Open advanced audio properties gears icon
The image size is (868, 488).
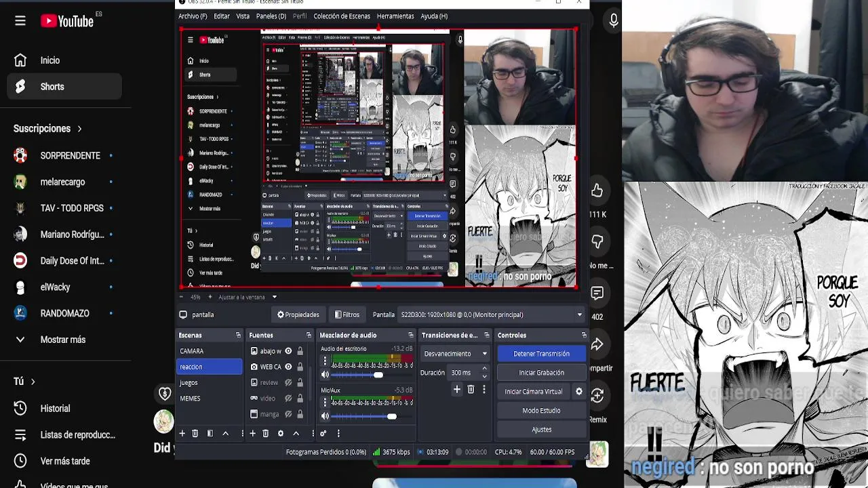(323, 433)
